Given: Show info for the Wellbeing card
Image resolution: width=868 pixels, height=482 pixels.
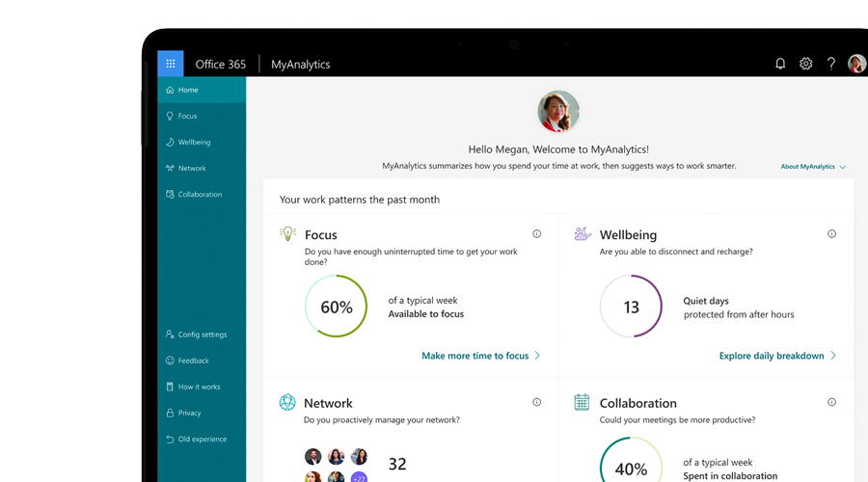Looking at the screenshot, I should (x=831, y=233).
